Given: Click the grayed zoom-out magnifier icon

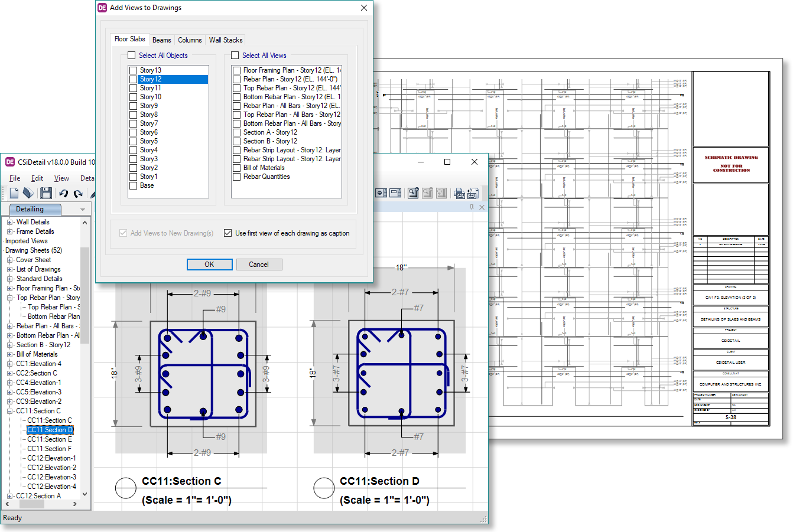Looking at the screenshot, I should pyautogui.click(x=427, y=192).
